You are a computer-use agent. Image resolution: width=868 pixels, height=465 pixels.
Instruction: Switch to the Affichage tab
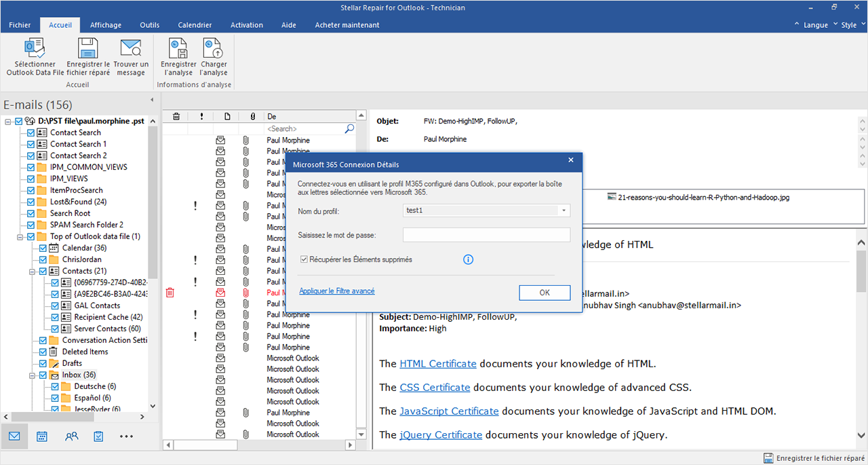tap(105, 25)
